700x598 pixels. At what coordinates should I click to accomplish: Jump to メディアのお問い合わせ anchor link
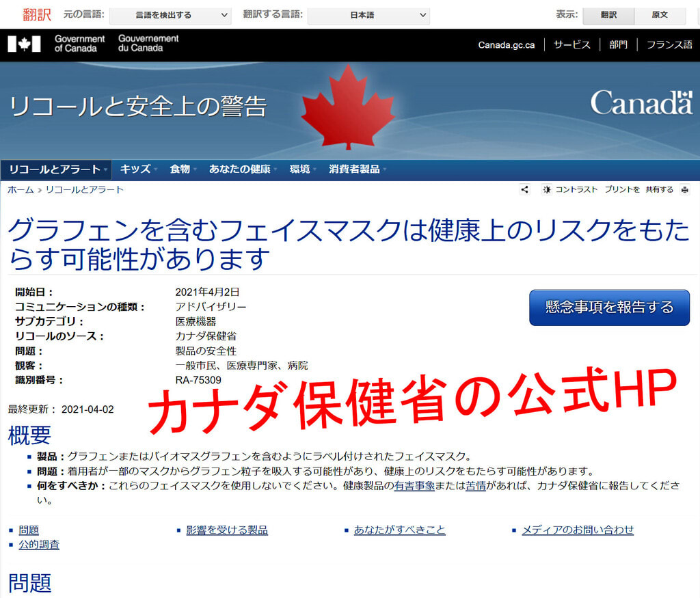[578, 530]
